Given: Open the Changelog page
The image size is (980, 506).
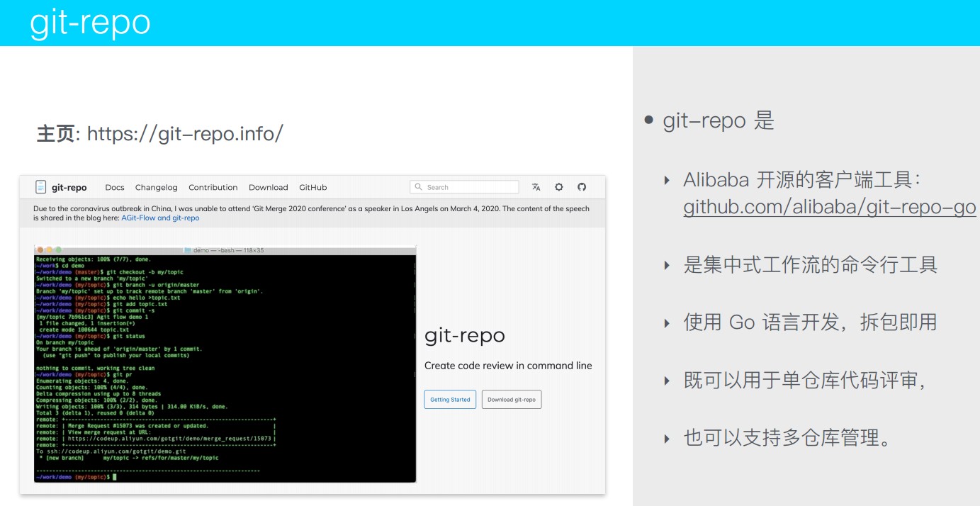Looking at the screenshot, I should tap(157, 187).
